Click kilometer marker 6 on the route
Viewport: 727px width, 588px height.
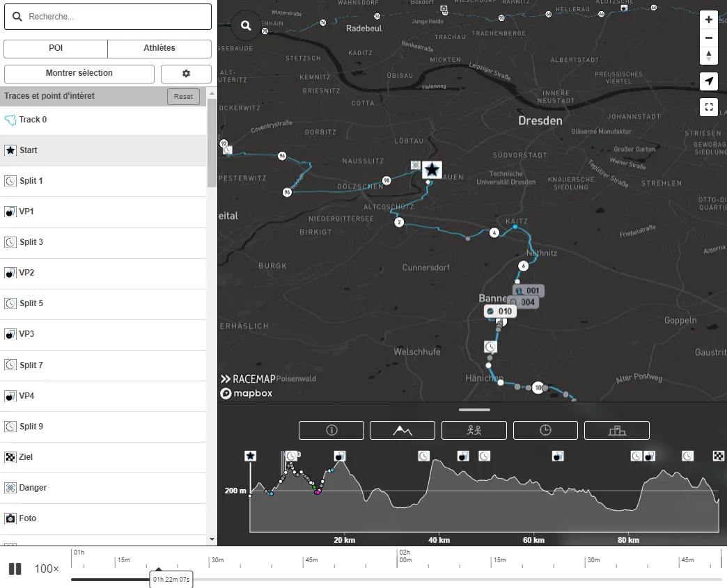[x=523, y=266]
